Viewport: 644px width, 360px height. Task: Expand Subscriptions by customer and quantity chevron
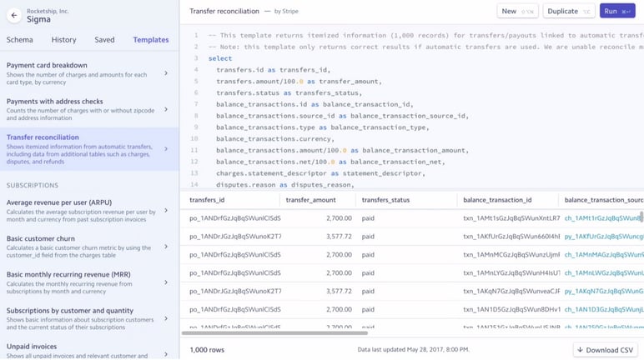pos(166,318)
